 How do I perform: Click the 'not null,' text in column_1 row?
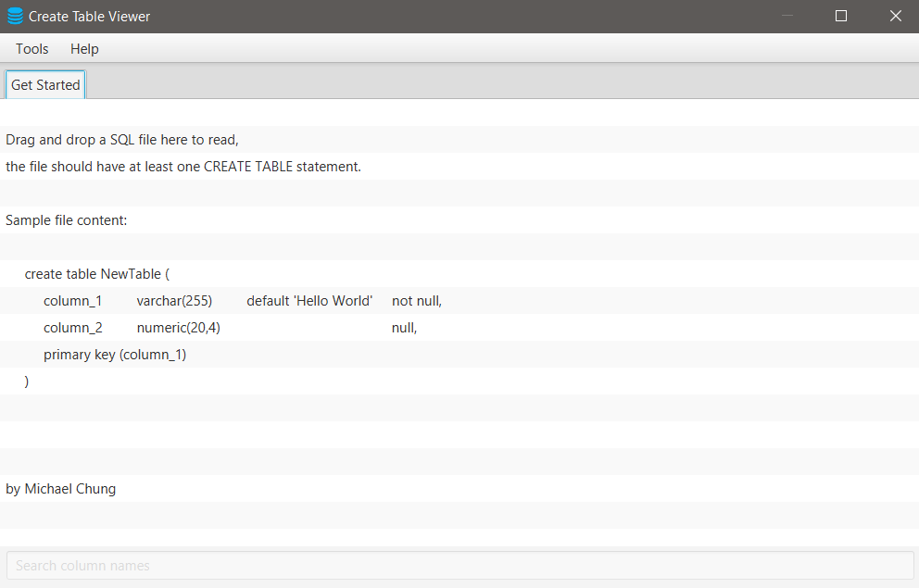pyautogui.click(x=417, y=301)
